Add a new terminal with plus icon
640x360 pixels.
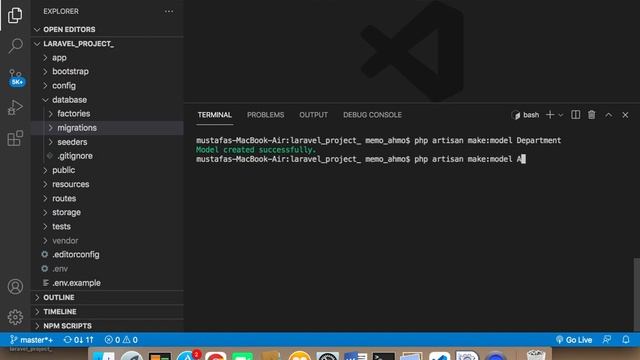[550, 115]
